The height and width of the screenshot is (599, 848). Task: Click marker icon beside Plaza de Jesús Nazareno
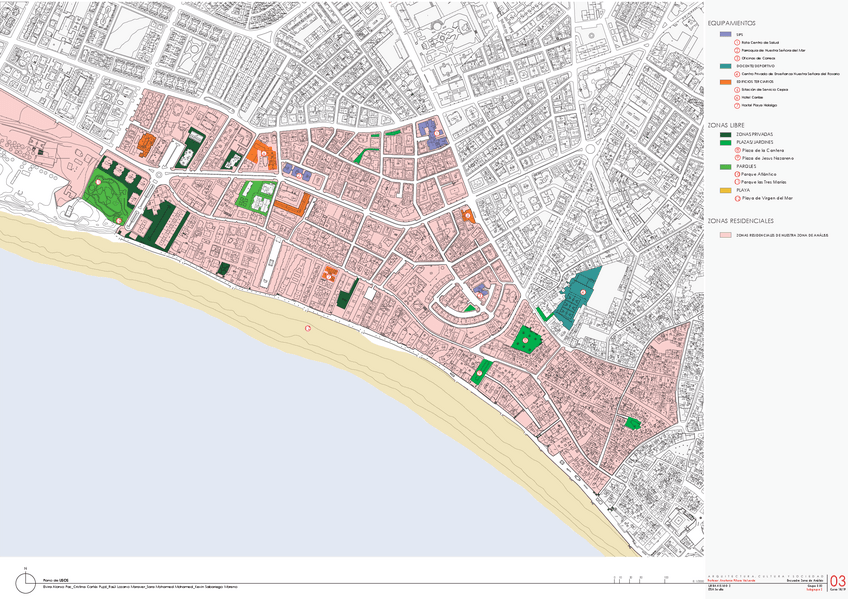(737, 158)
